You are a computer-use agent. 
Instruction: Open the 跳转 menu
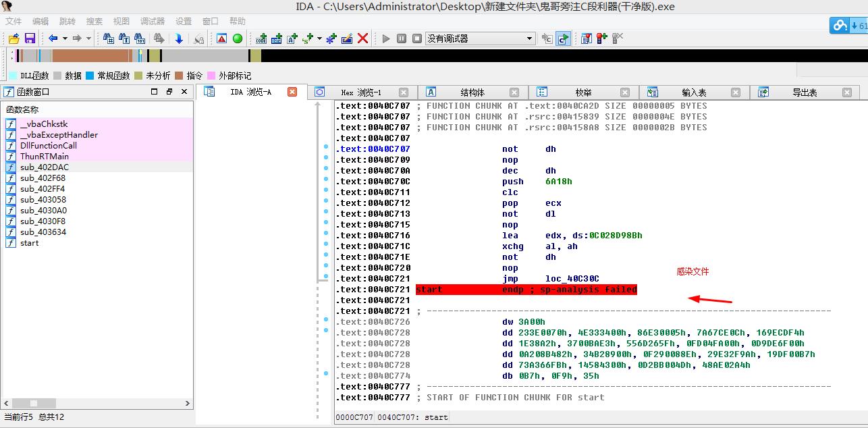[67, 21]
